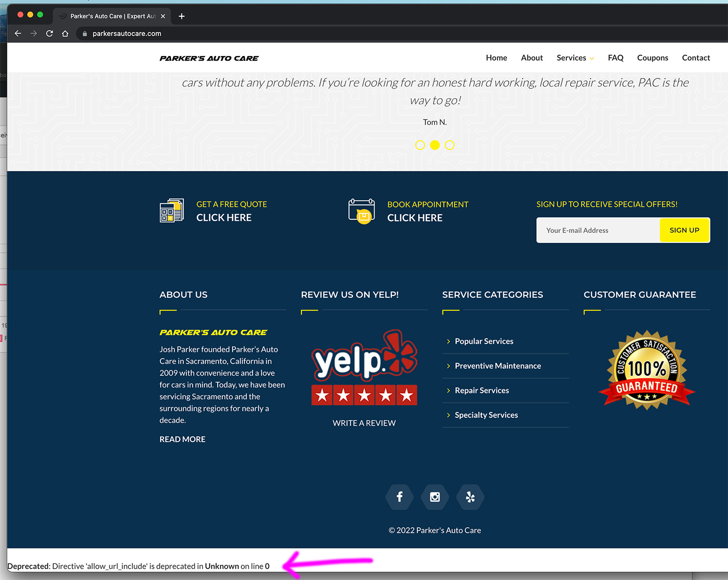The height and width of the screenshot is (580, 728).
Task: Click chevron beside Preventive Maintenance
Action: [x=448, y=366]
